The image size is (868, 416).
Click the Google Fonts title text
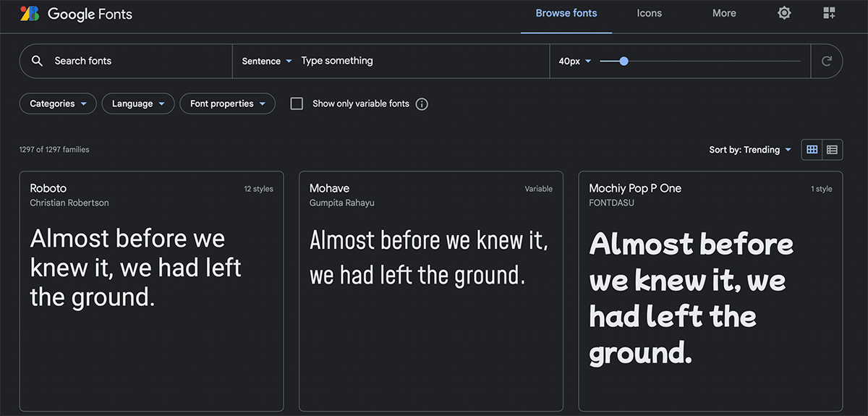(90, 14)
